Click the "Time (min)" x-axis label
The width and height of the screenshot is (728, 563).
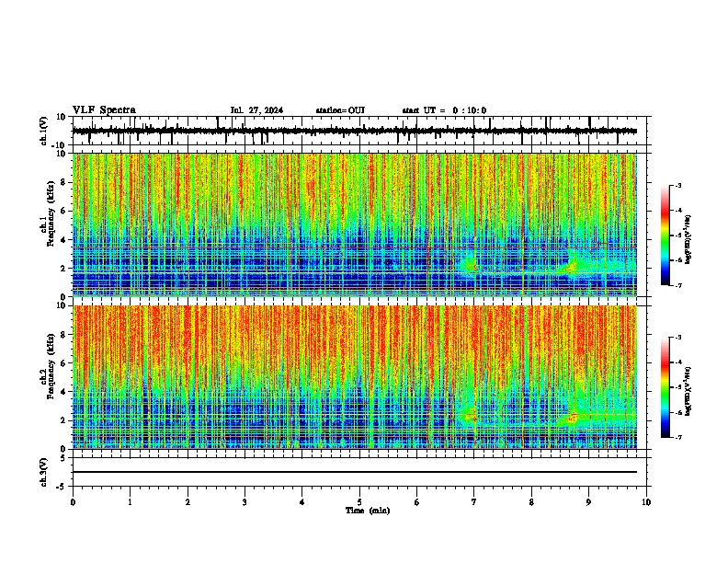pyautogui.click(x=368, y=511)
